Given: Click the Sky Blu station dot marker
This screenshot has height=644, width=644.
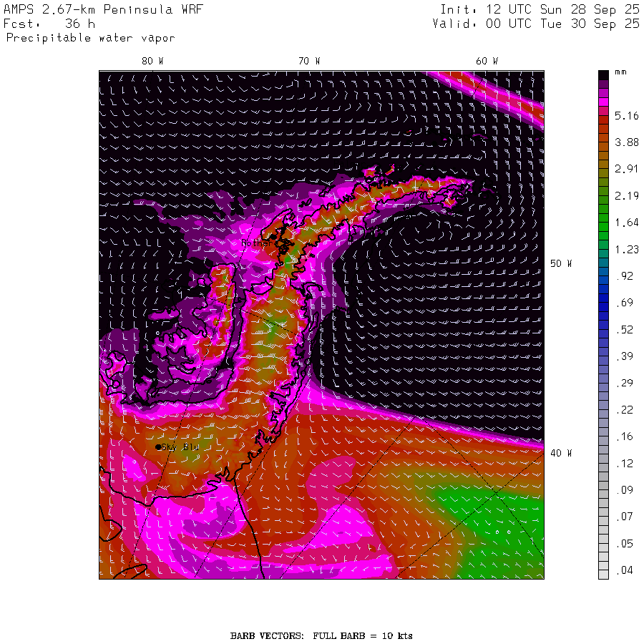Looking at the screenshot, I should (158, 447).
